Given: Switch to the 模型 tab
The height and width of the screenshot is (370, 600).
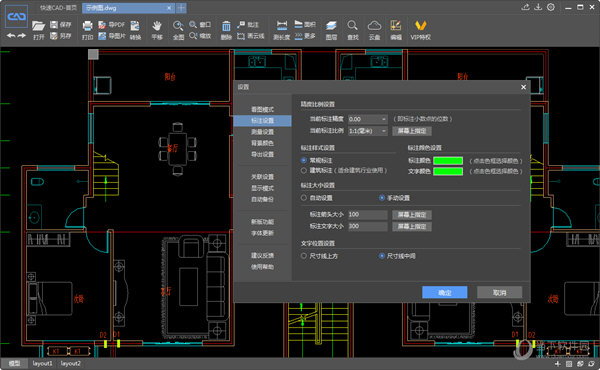Looking at the screenshot, I should [x=14, y=363].
